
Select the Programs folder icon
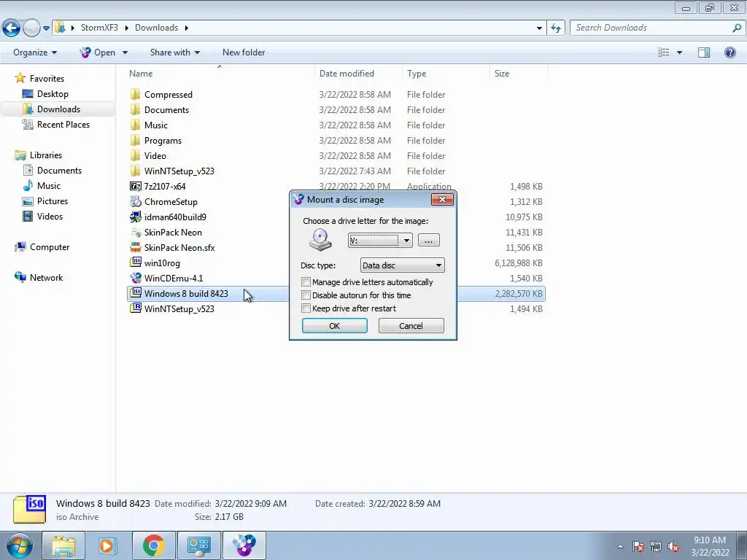[x=135, y=140]
